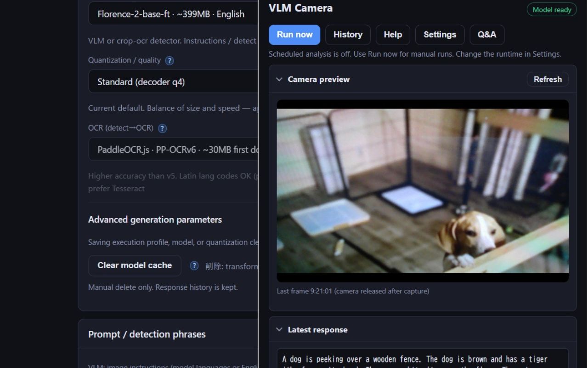Click the latest response text box
Screen dimensions: 588x368
tap(423, 358)
